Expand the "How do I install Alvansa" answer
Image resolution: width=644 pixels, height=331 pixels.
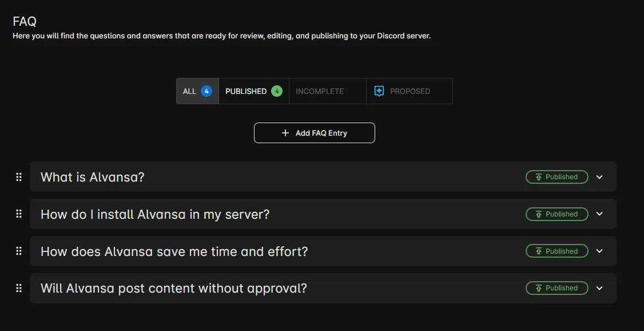tap(599, 214)
